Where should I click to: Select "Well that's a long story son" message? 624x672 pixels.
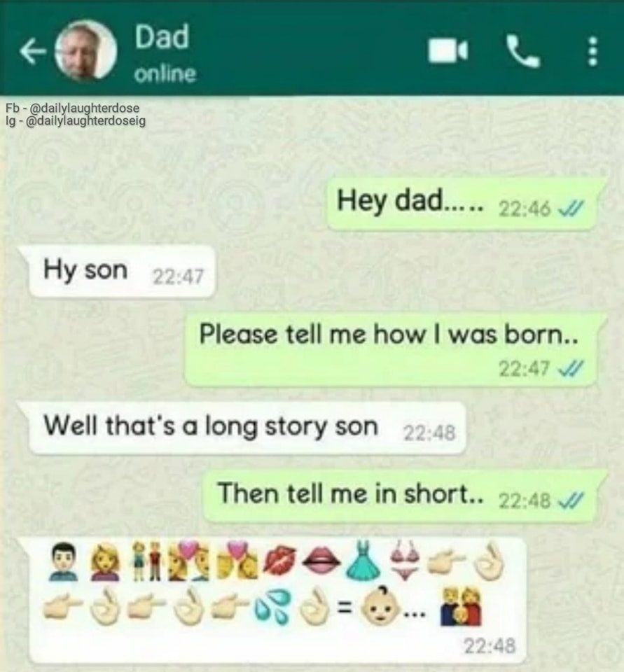[x=247, y=428]
